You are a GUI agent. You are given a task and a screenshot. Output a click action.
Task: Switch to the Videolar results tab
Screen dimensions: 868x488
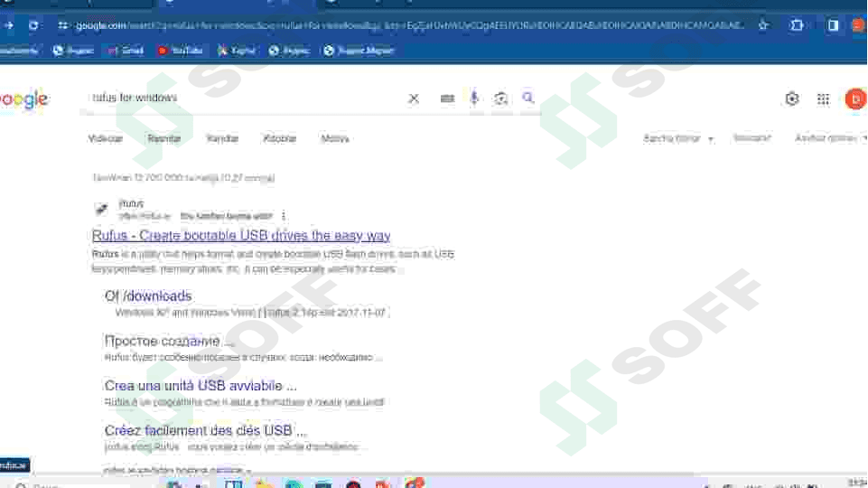coord(105,138)
